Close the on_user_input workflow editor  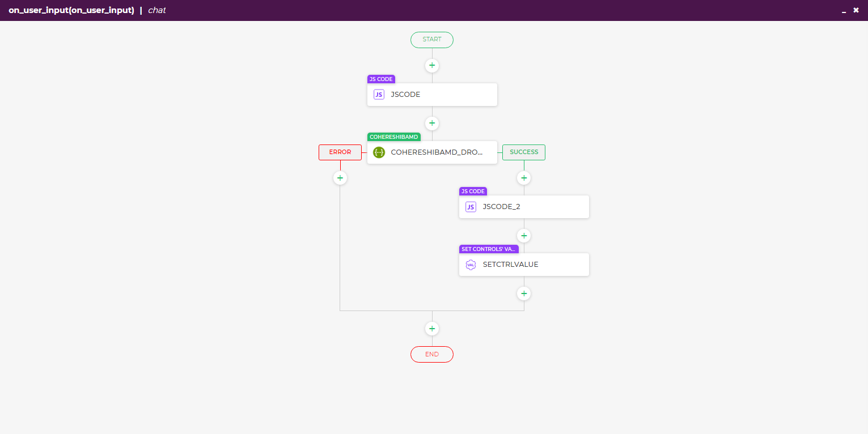tap(856, 10)
